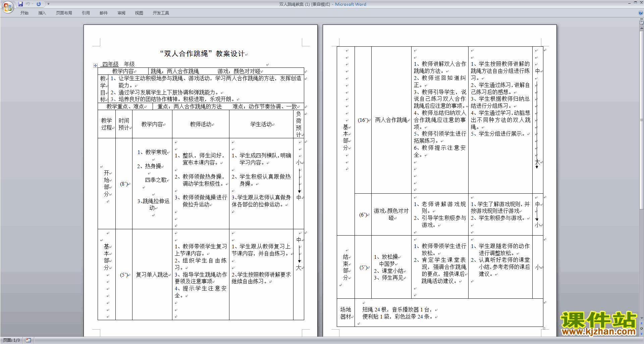Click the time cell (5’) on page one
This screenshot has width=644, height=344.
pos(124,275)
